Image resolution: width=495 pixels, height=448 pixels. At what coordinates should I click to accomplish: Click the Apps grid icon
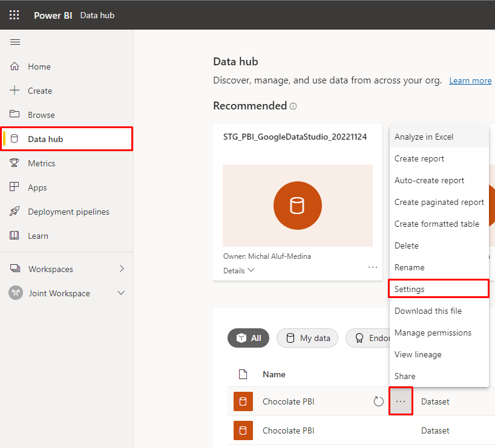[x=15, y=187]
